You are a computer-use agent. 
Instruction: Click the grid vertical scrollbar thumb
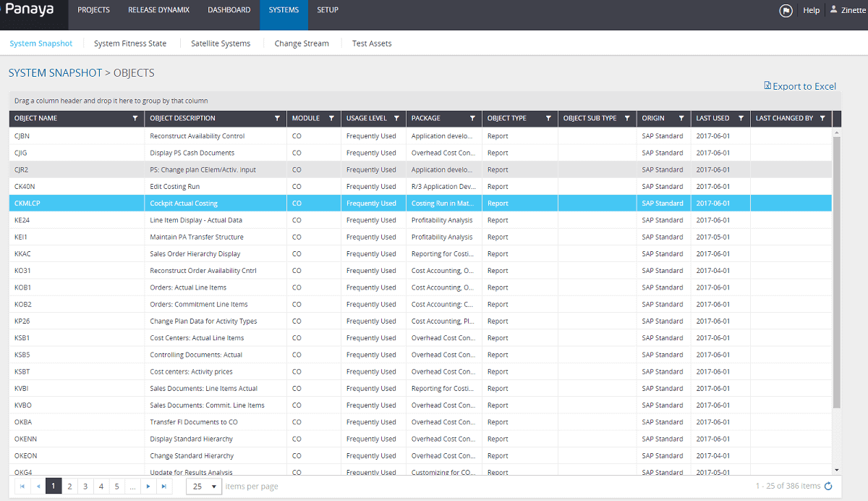pos(837,272)
